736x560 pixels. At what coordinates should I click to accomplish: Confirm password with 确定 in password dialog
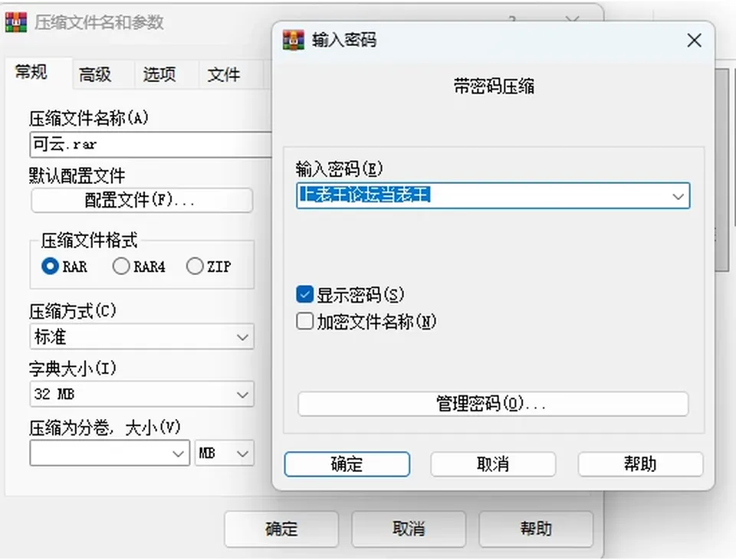pyautogui.click(x=347, y=464)
